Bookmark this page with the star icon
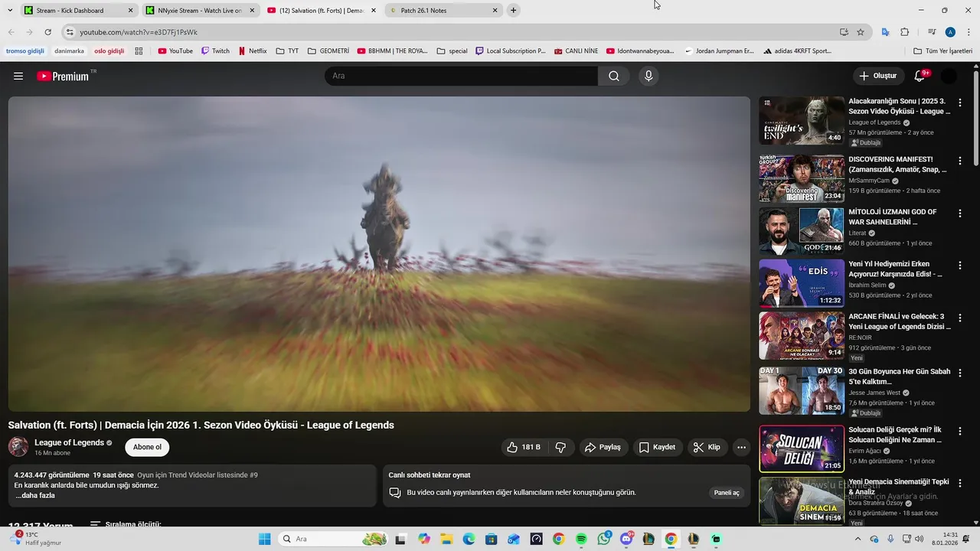 861,32
